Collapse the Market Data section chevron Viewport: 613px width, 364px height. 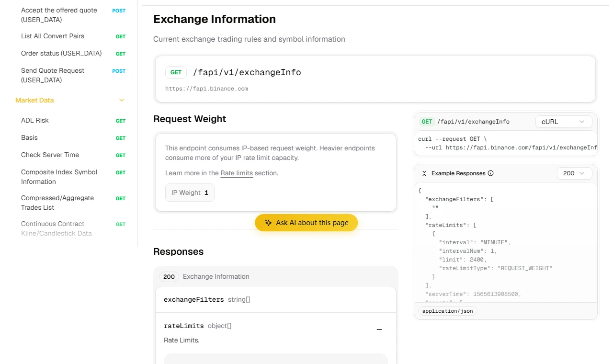click(x=122, y=100)
